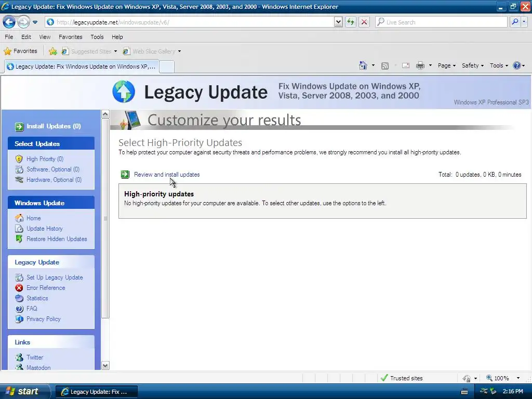The width and height of the screenshot is (532, 399).
Task: Click the Favorites star button
Action: coord(20,51)
